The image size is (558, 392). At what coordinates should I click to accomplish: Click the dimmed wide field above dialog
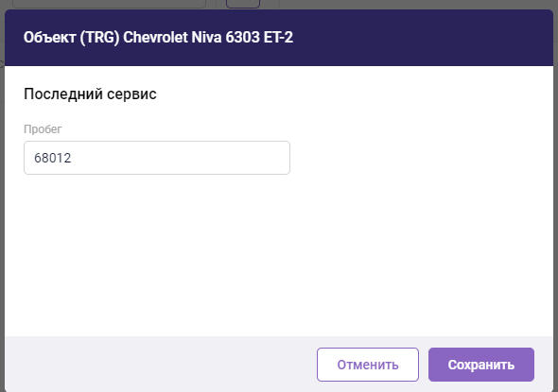[109, 4]
